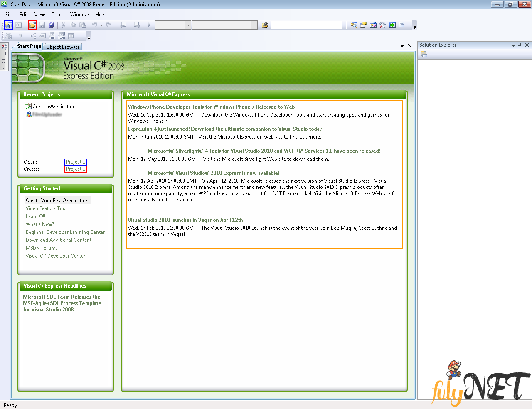Open the MSDN Forums link
The height and width of the screenshot is (409, 532).
(42, 248)
